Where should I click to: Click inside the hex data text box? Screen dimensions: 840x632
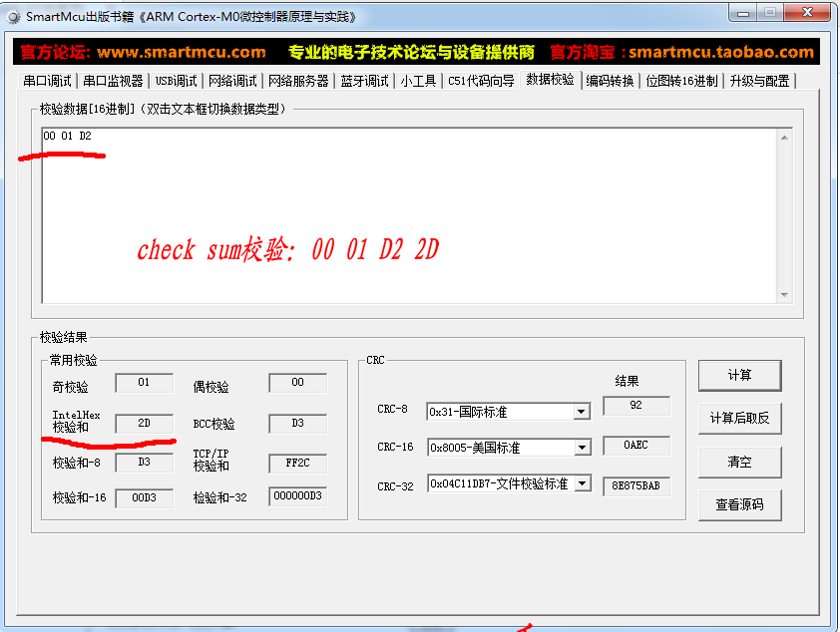pos(399,219)
